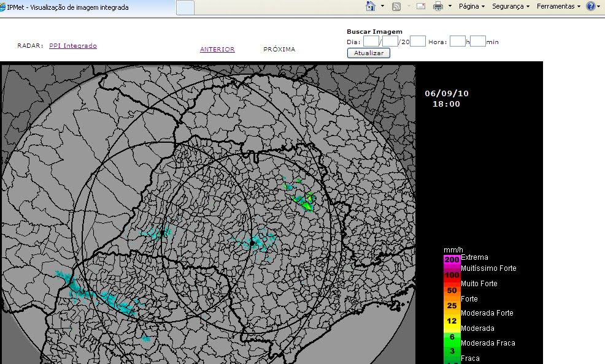
Task: Click the month input field after Dia
Action: 390,41
